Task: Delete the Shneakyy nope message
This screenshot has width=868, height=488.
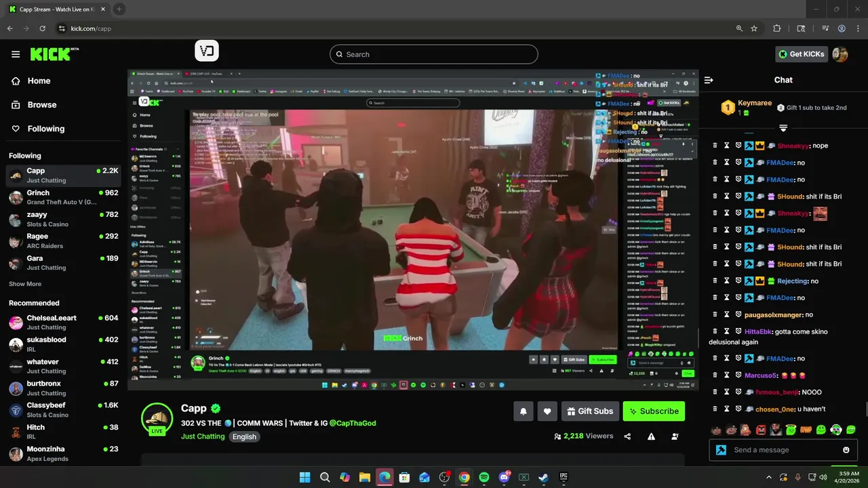Action: coord(715,146)
